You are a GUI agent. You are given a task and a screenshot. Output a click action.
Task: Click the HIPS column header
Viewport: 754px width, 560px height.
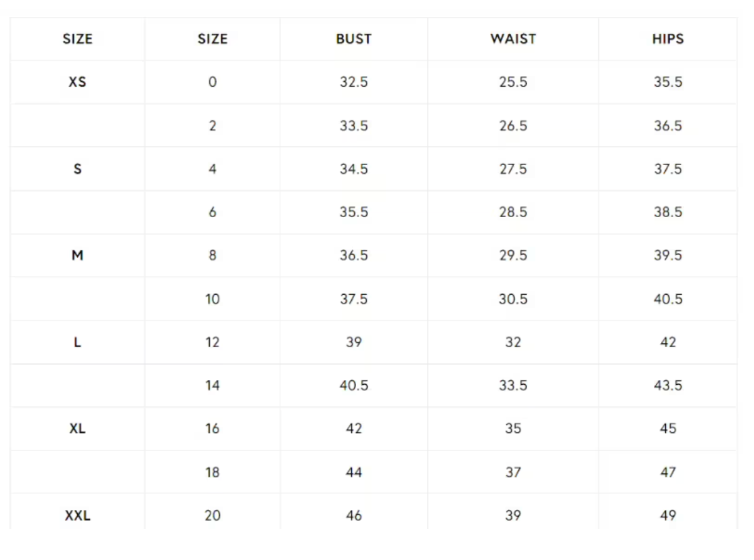pos(667,39)
